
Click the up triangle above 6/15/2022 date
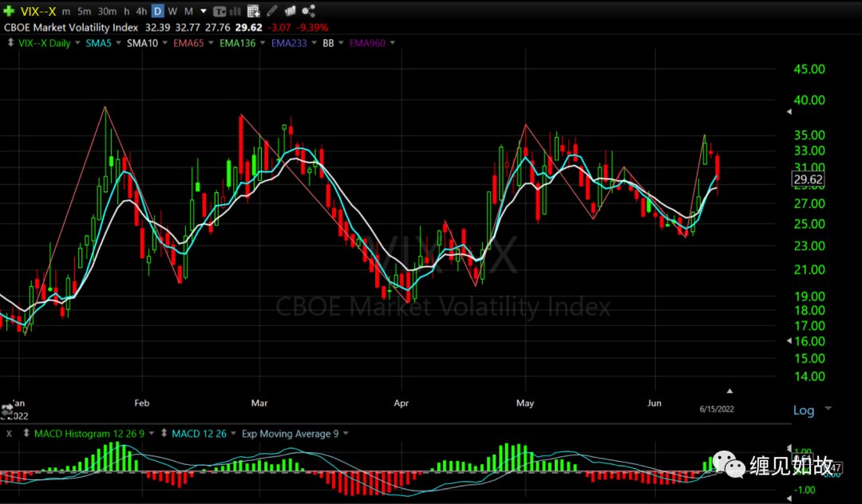tap(730, 391)
